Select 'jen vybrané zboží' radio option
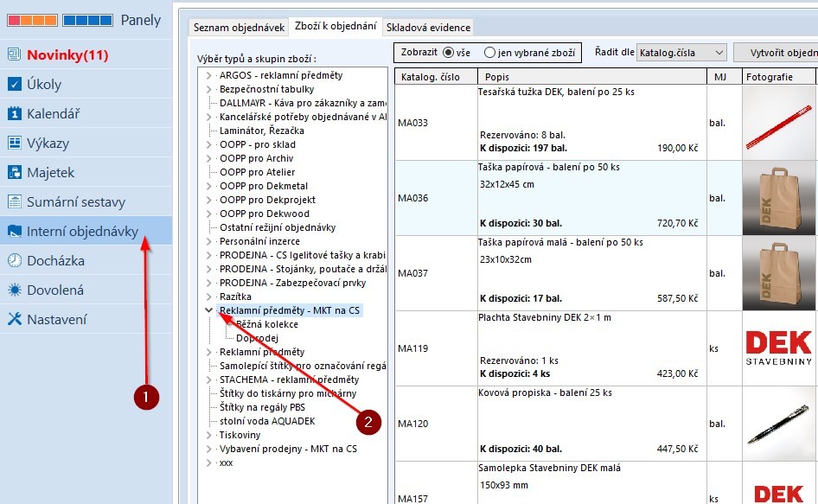Screen dimensions: 818x504 489,53
